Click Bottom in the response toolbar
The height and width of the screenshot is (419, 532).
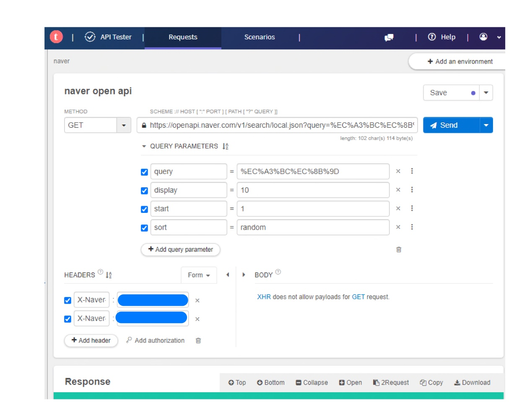coord(271,383)
